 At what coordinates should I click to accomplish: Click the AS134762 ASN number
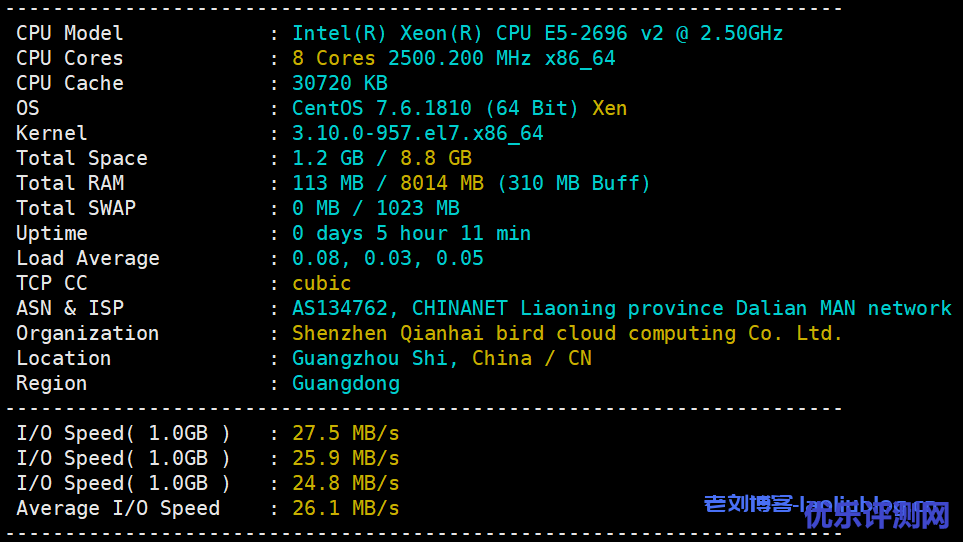point(345,308)
